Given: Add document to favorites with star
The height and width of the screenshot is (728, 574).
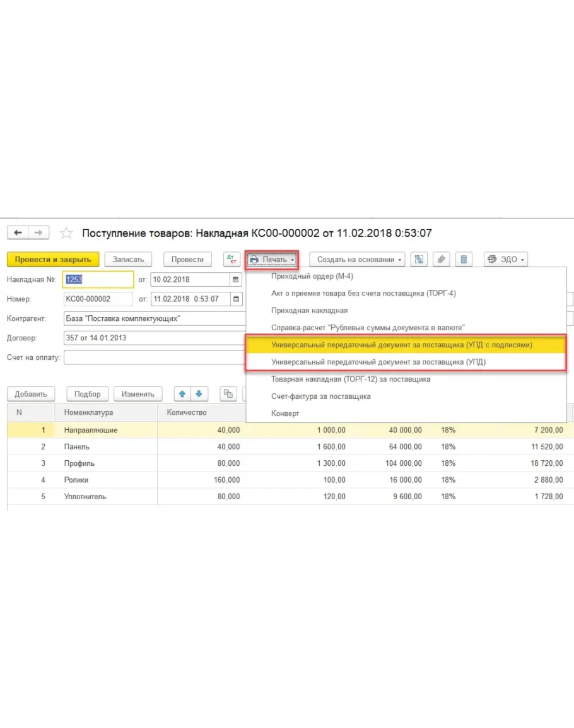Looking at the screenshot, I should pyautogui.click(x=66, y=233).
